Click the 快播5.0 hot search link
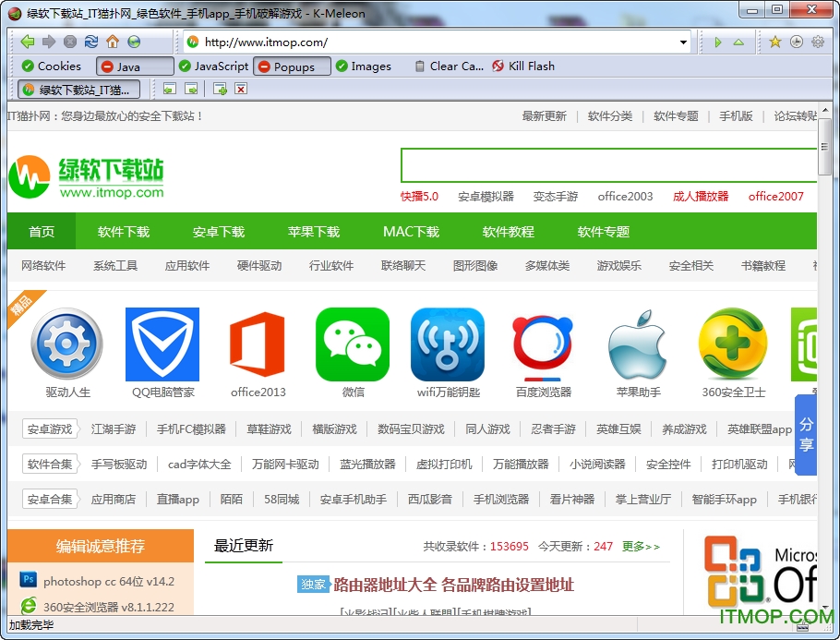 419,196
